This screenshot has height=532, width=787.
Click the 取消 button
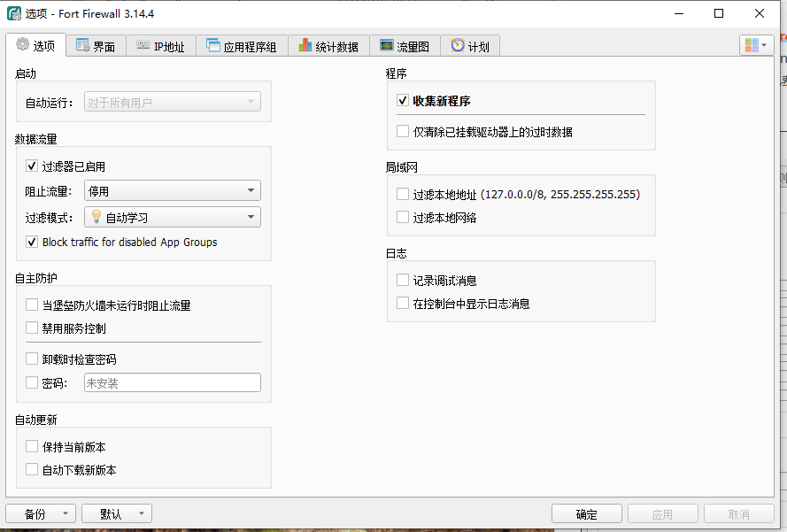[739, 513]
